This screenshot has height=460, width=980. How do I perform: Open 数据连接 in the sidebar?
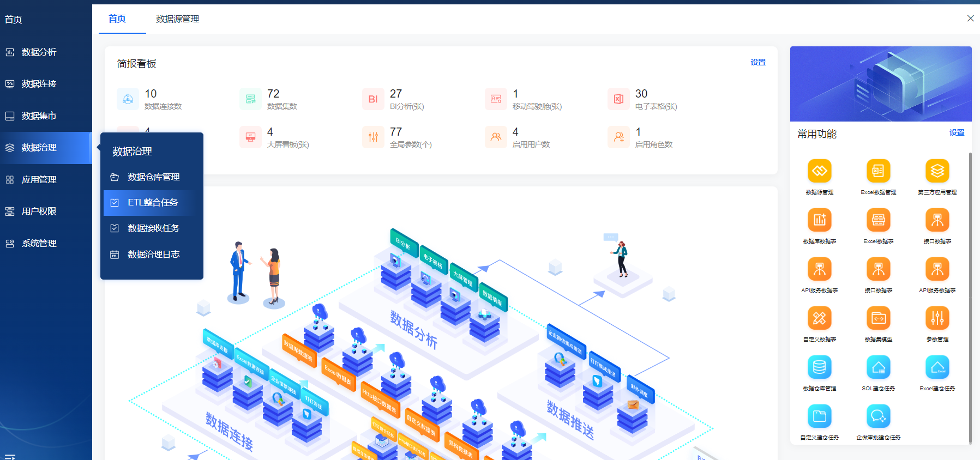(46, 84)
